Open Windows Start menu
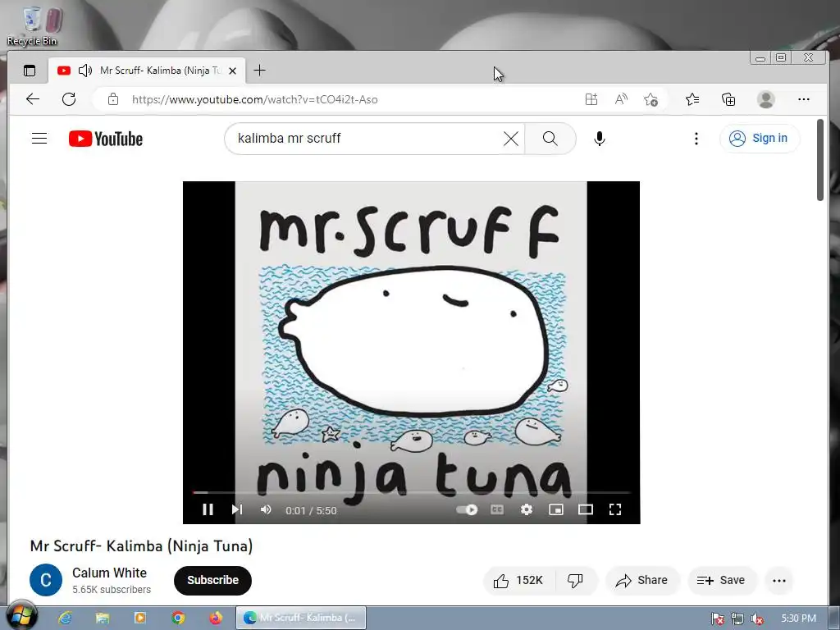Image resolution: width=840 pixels, height=630 pixels. coord(21,616)
